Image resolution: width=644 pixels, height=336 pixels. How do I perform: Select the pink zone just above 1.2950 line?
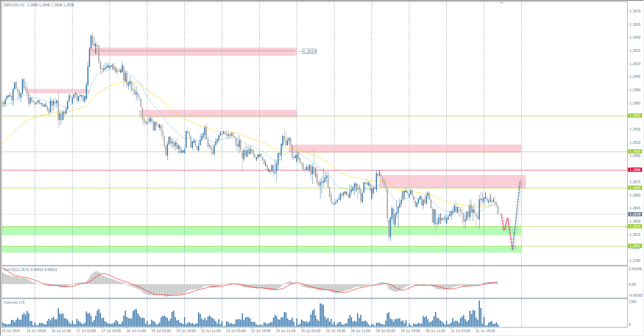coord(218,113)
